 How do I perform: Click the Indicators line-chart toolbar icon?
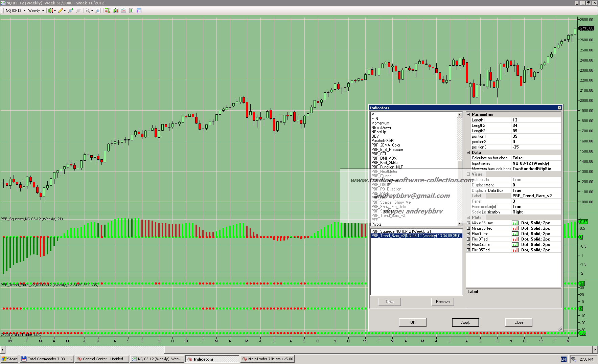123,10
